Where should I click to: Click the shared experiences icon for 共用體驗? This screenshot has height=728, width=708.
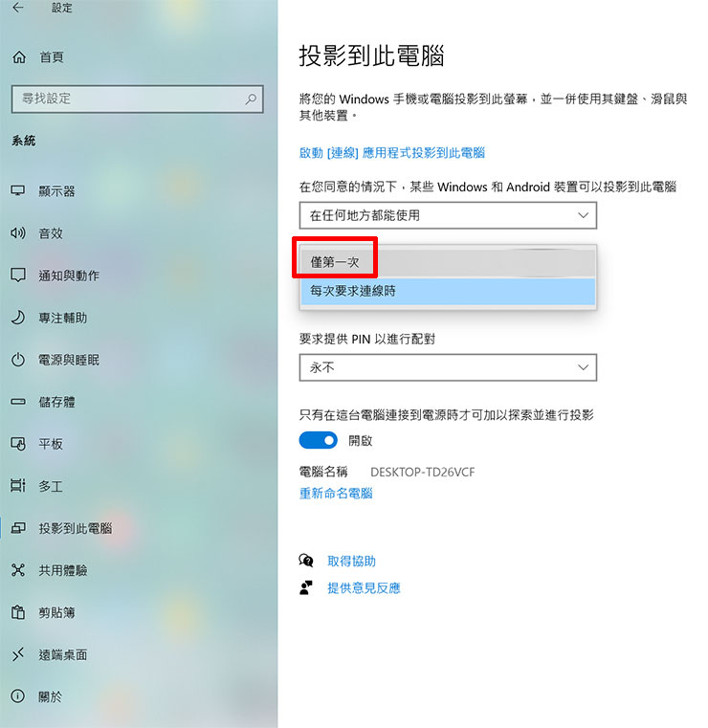(x=18, y=570)
